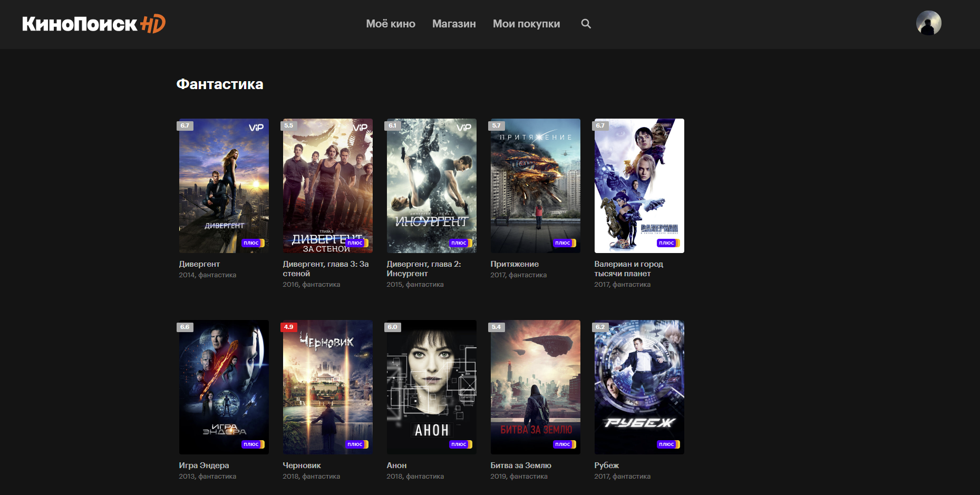Go to the КиноПоиск HD logo home
The height and width of the screenshot is (495, 980).
click(x=94, y=24)
